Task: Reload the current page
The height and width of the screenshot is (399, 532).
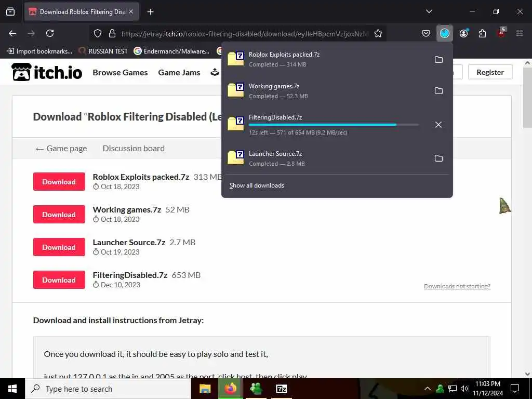Action: tap(50, 33)
